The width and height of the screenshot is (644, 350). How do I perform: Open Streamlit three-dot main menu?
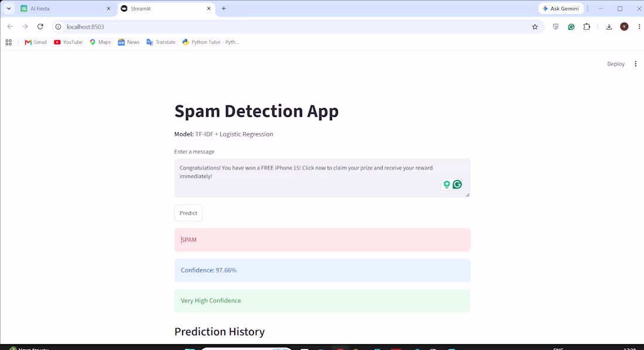[635, 64]
